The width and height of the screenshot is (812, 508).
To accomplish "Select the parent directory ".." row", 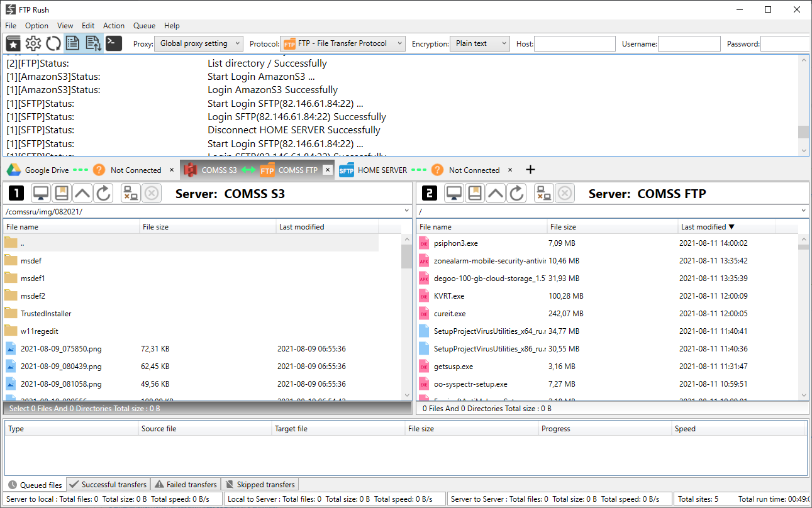I will click(191, 243).
